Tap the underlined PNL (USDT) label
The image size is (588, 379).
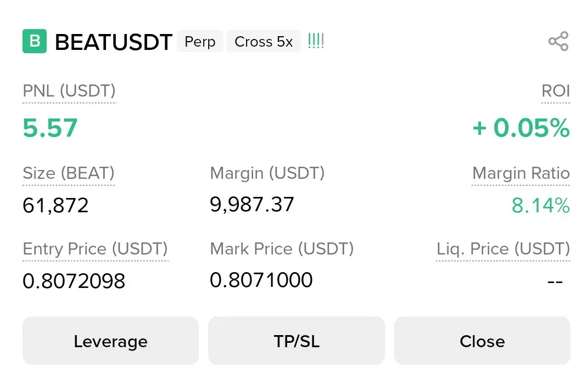[x=69, y=91]
